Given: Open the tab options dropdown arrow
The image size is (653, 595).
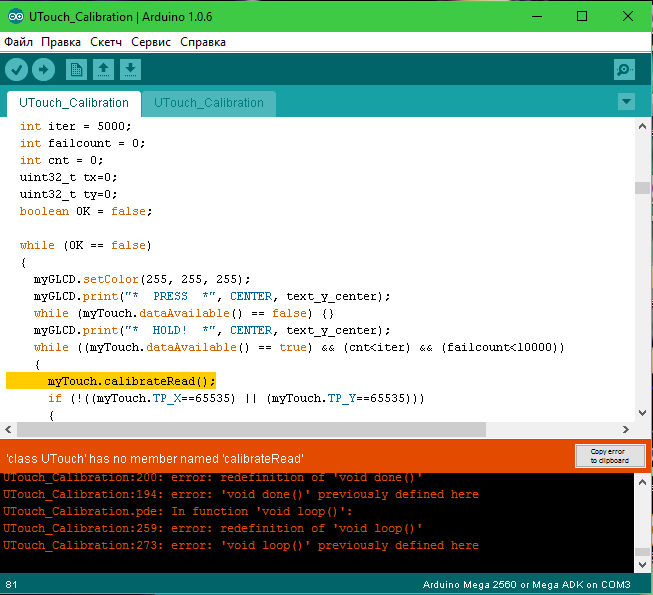Looking at the screenshot, I should [626, 101].
